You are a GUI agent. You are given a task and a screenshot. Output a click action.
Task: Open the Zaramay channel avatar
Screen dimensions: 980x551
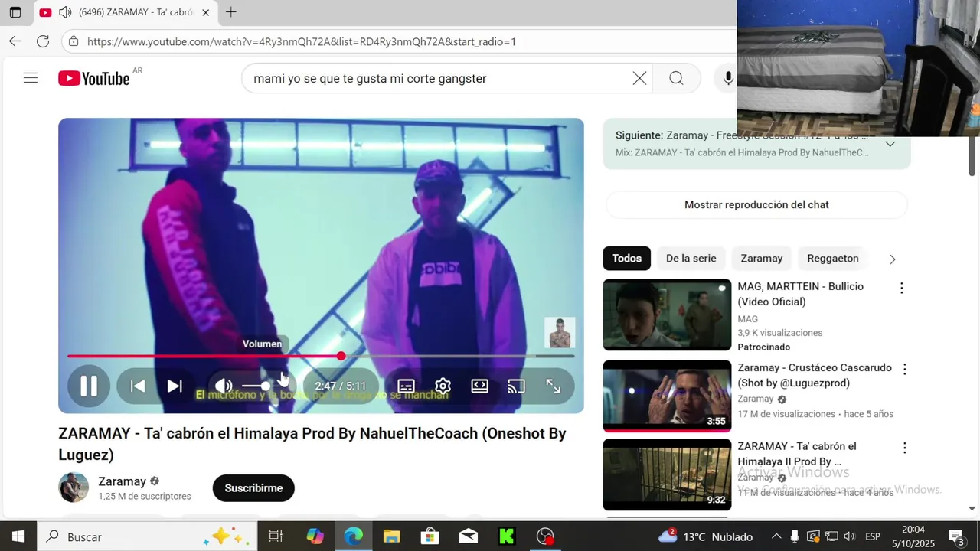point(73,487)
